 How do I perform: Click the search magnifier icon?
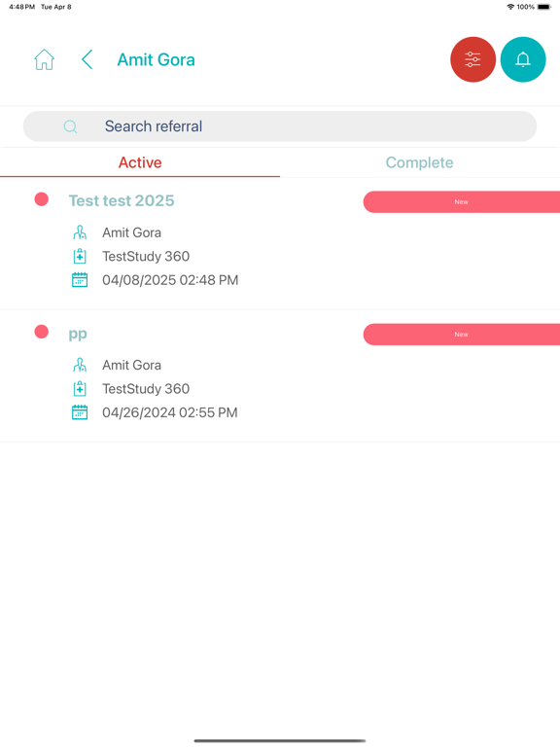click(70, 126)
